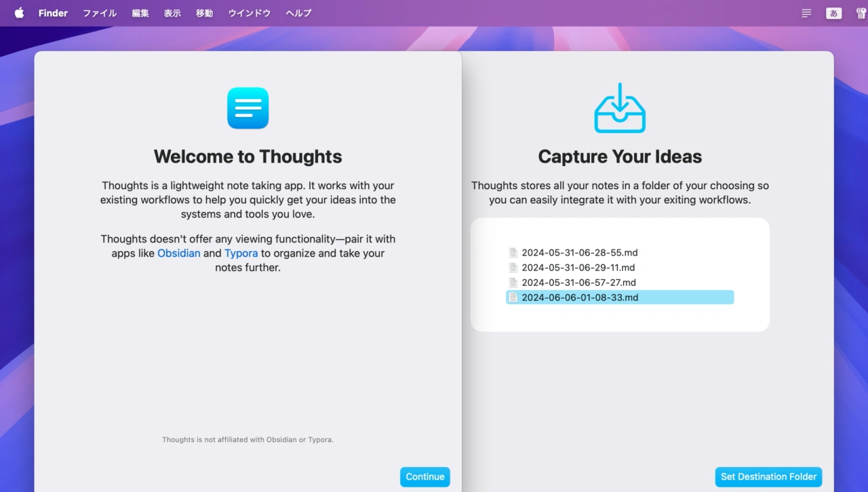Open the Apple menu
The width and height of the screenshot is (868, 492).
click(19, 13)
